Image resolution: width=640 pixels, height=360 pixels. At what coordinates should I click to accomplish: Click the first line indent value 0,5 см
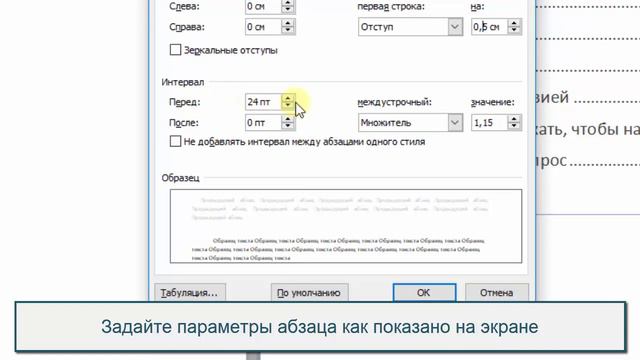coord(489,27)
